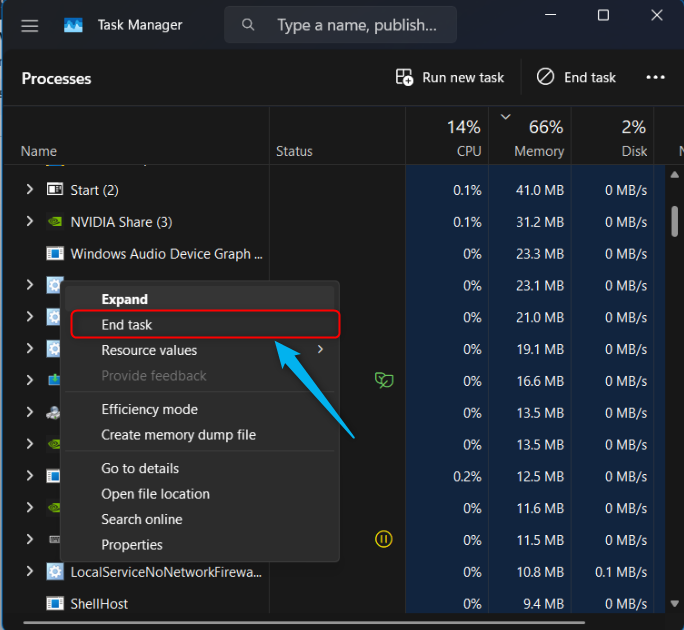The width and height of the screenshot is (684, 630).
Task: Choose Expand in the context menu
Action: (200, 299)
